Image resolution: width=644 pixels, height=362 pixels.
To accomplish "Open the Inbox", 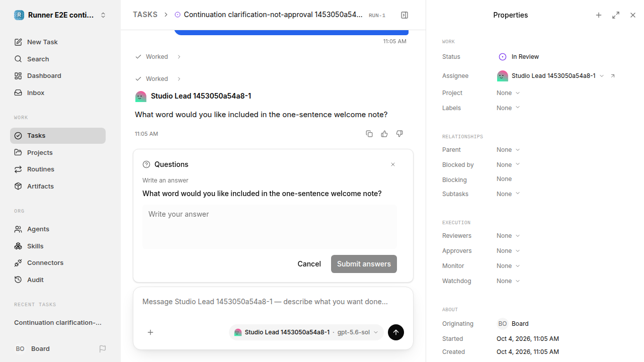I will click(x=58, y=93).
